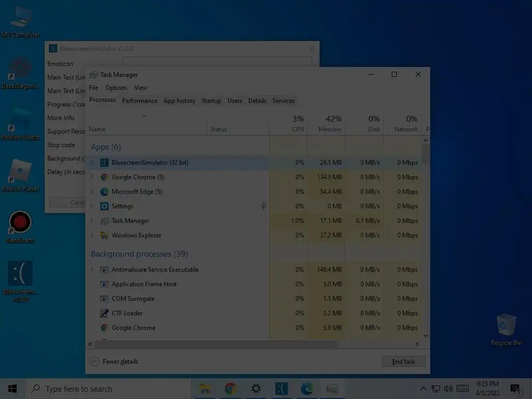Open Microsoft Edge from the taskbar
This screenshot has height=399, width=532.
click(307, 389)
